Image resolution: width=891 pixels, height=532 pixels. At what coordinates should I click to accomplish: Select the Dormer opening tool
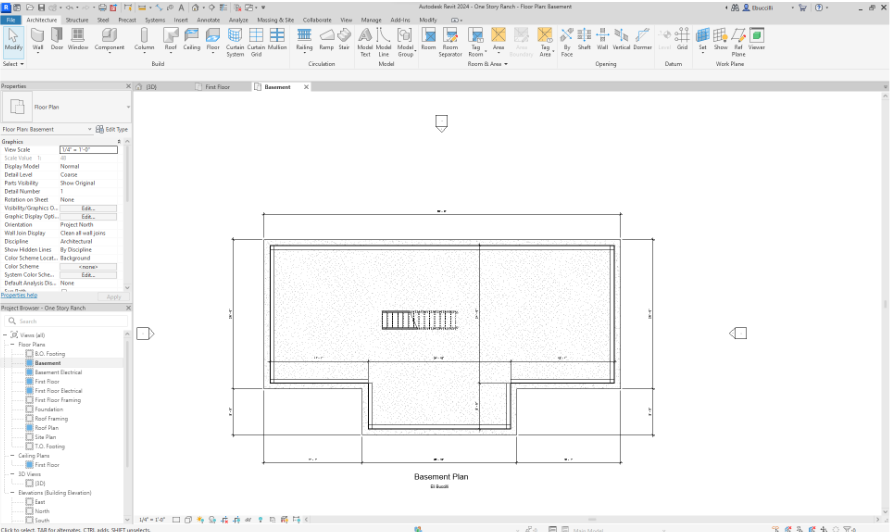(642, 39)
